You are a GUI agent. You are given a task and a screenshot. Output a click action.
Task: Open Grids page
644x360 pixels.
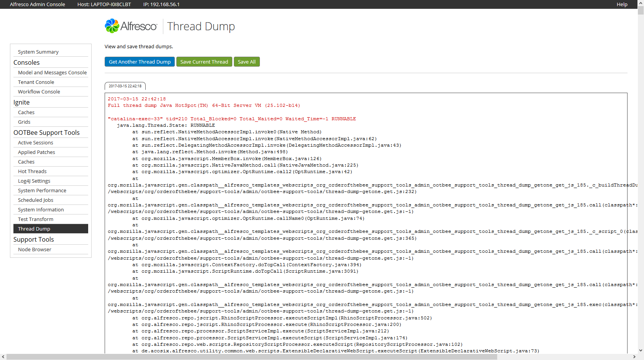(x=51, y=122)
